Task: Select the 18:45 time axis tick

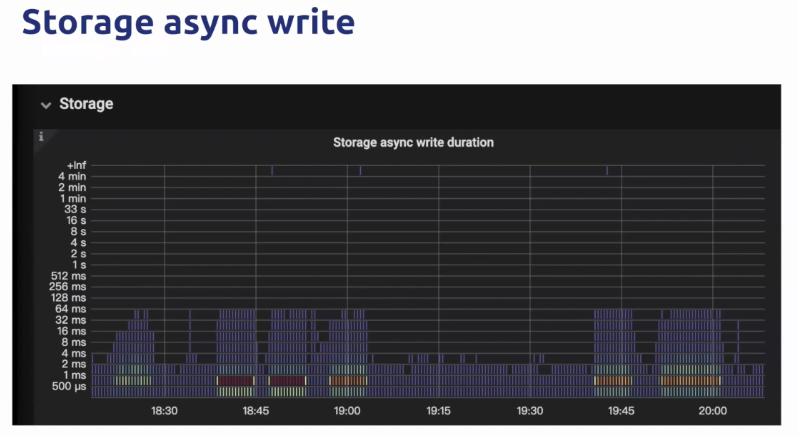Action: (x=255, y=411)
